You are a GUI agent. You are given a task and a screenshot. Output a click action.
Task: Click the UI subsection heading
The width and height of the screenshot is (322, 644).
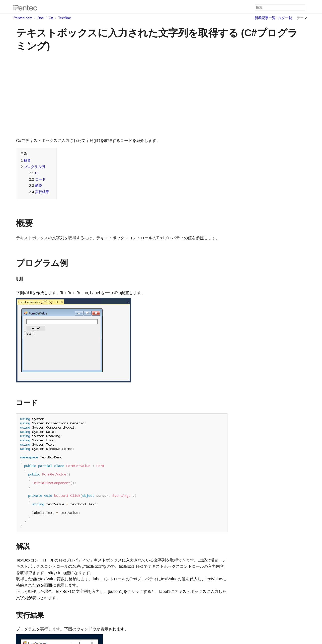pos(20,279)
